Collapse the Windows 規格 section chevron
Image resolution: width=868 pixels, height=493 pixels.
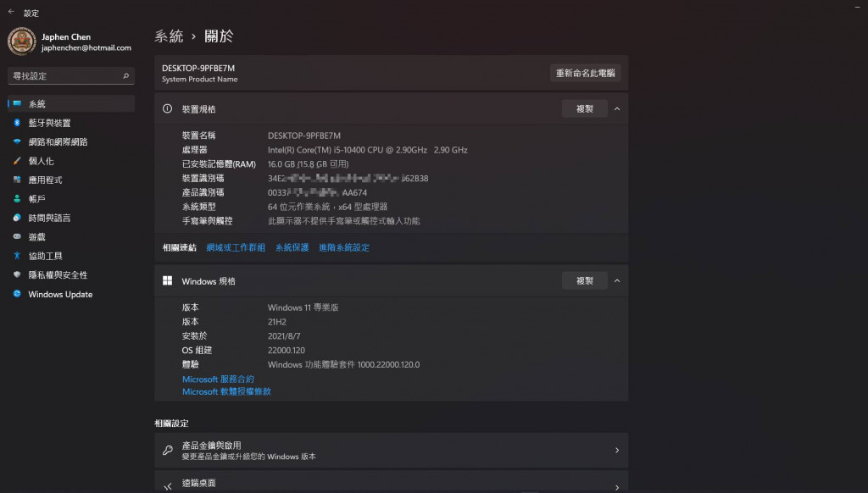[x=617, y=280]
